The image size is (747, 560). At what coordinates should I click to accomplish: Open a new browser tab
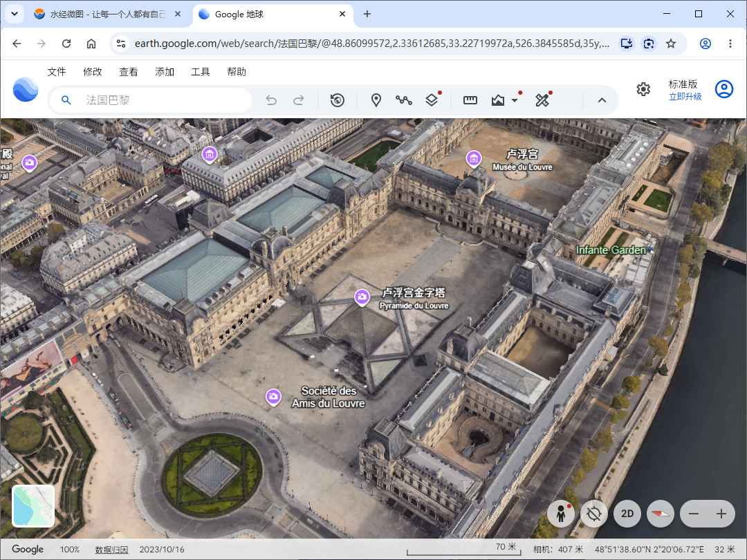point(367,15)
